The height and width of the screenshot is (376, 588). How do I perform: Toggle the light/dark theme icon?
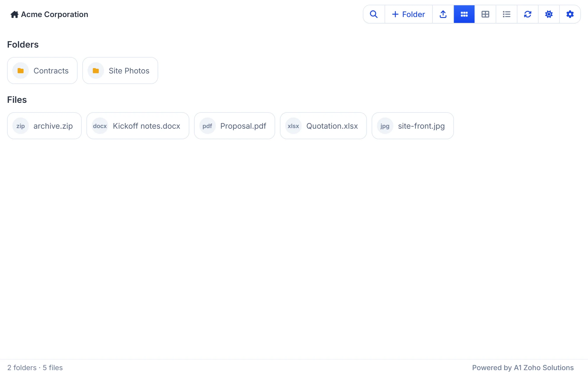coord(549,14)
